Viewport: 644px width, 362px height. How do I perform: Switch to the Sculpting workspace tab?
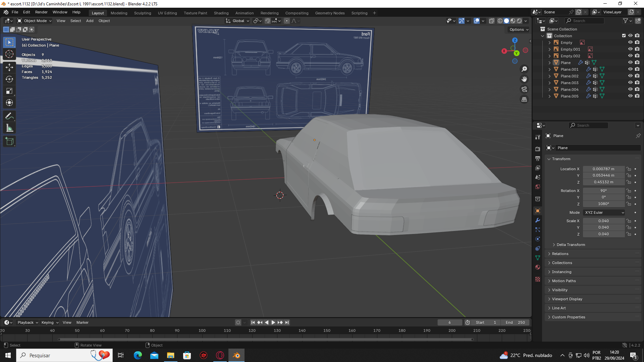(143, 13)
